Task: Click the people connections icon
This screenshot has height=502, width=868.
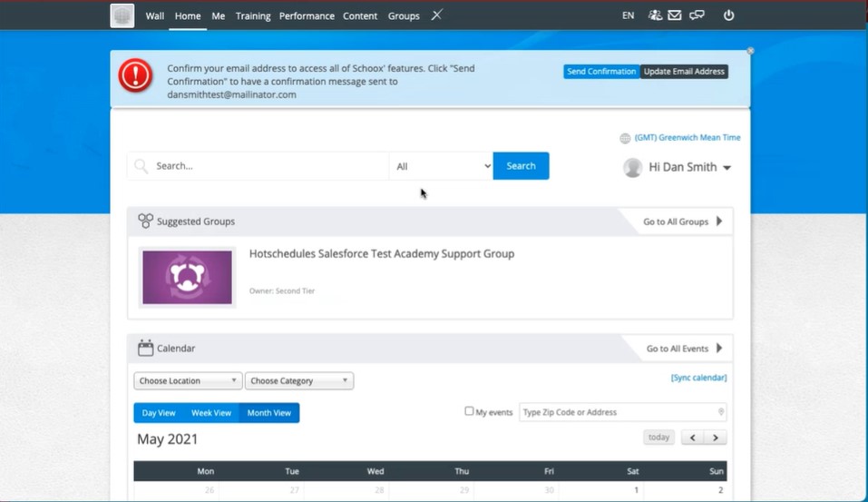Action: click(x=655, y=15)
